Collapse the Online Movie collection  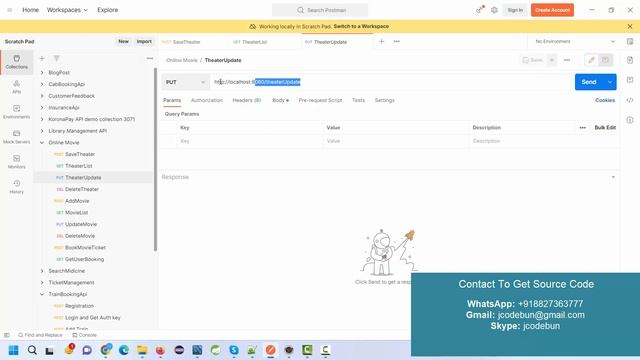tap(42, 142)
